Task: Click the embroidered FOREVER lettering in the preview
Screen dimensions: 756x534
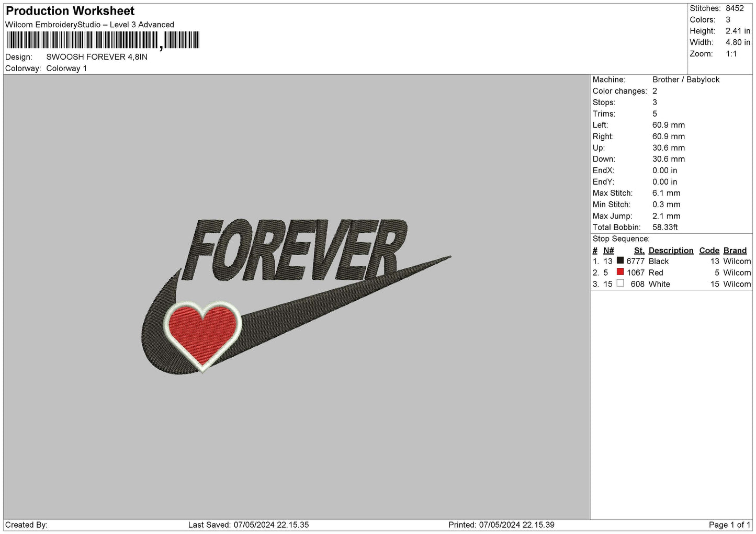Action: coord(295,249)
